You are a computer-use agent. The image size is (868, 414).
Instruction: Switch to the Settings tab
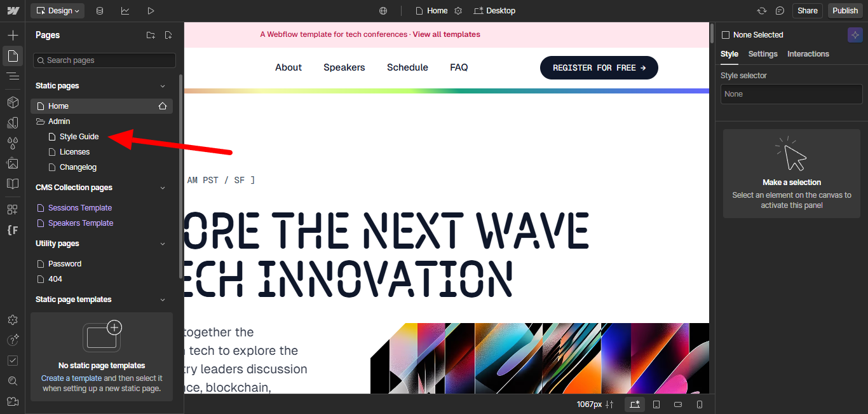[763, 54]
